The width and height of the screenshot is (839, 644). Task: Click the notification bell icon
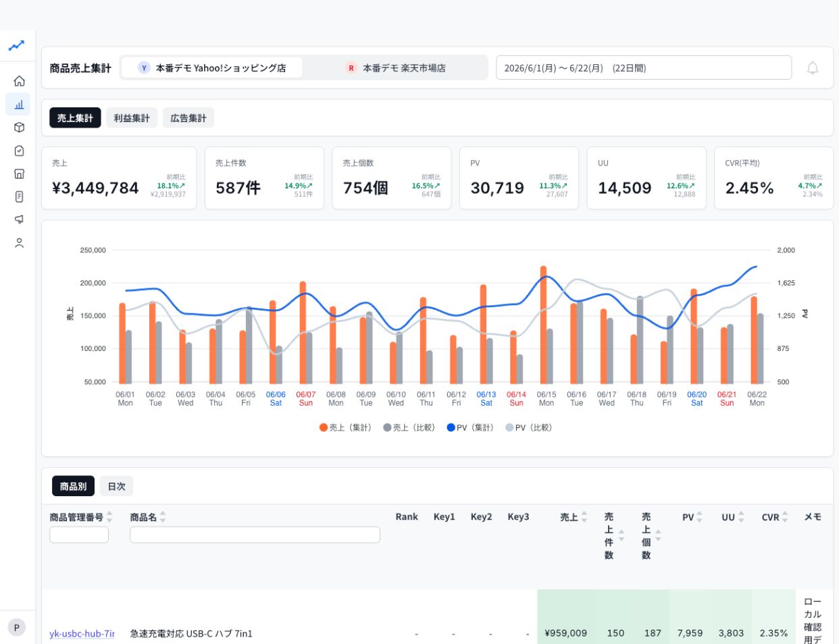(813, 68)
